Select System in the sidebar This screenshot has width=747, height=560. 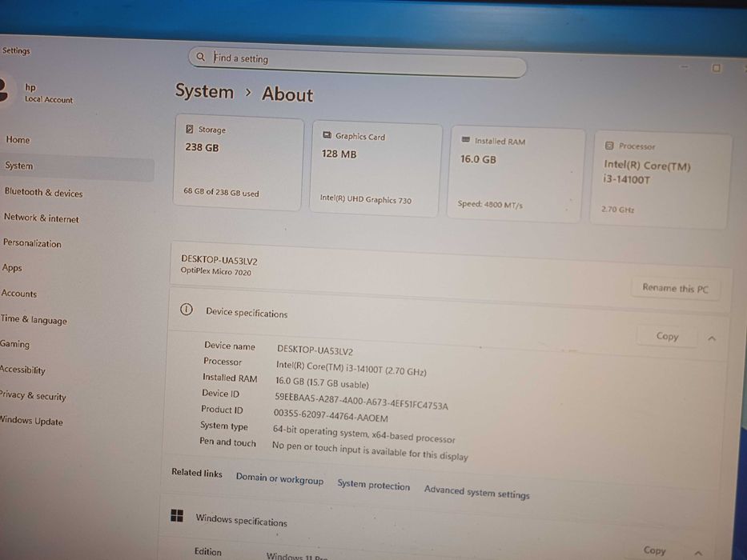pos(76,166)
